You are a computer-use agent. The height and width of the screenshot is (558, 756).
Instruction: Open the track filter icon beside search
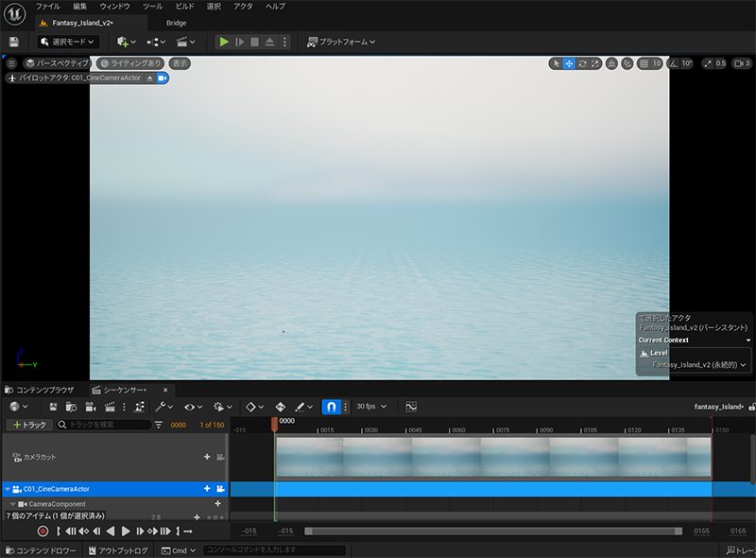coord(160,426)
